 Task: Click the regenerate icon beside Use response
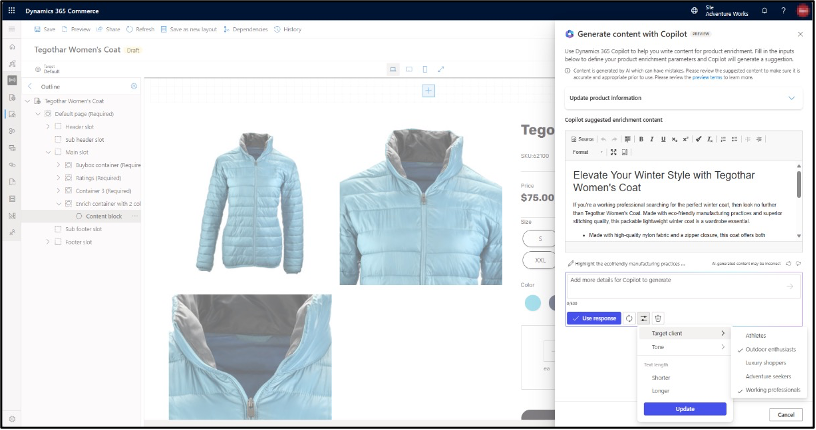(x=629, y=318)
